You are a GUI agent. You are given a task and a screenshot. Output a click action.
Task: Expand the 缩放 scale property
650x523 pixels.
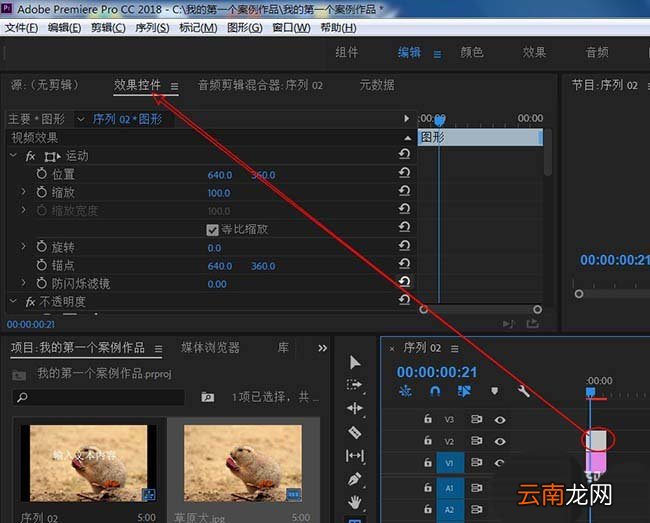pyautogui.click(x=24, y=191)
